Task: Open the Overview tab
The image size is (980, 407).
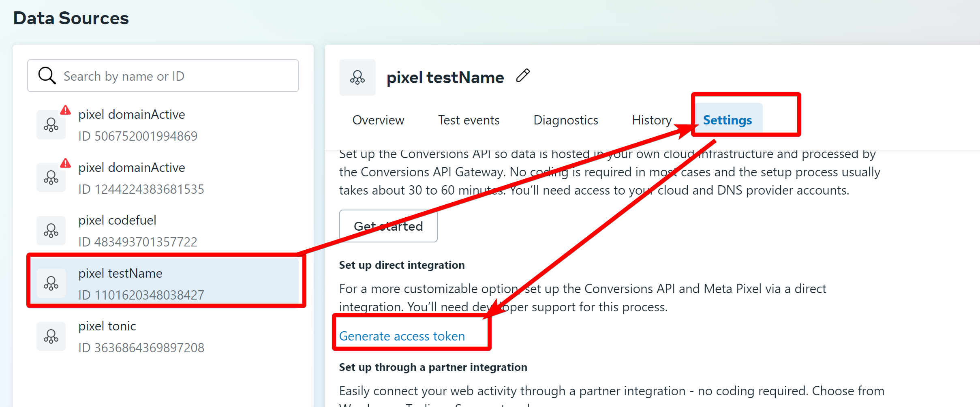Action: click(x=378, y=120)
